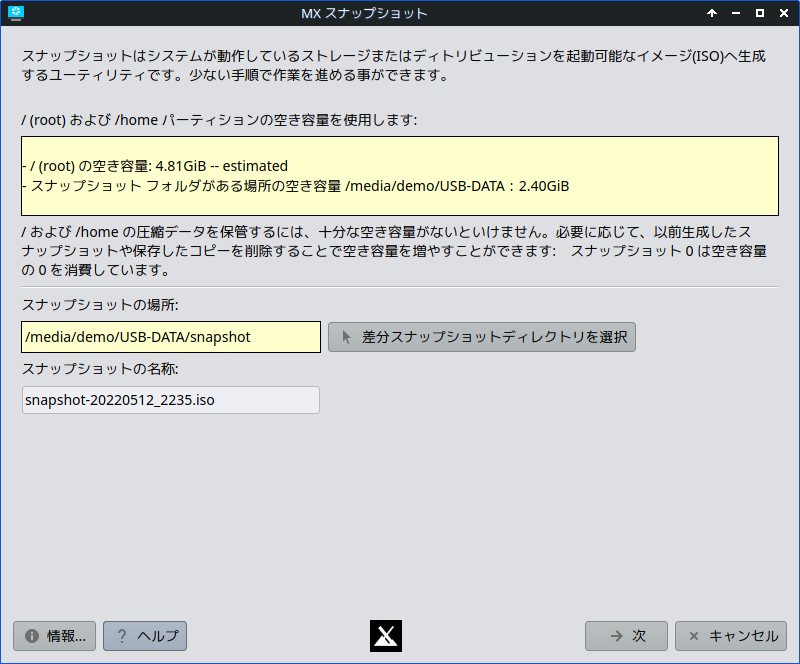The image size is (800, 664).
Task: Focus the snapshot location path field
Action: [x=171, y=337]
